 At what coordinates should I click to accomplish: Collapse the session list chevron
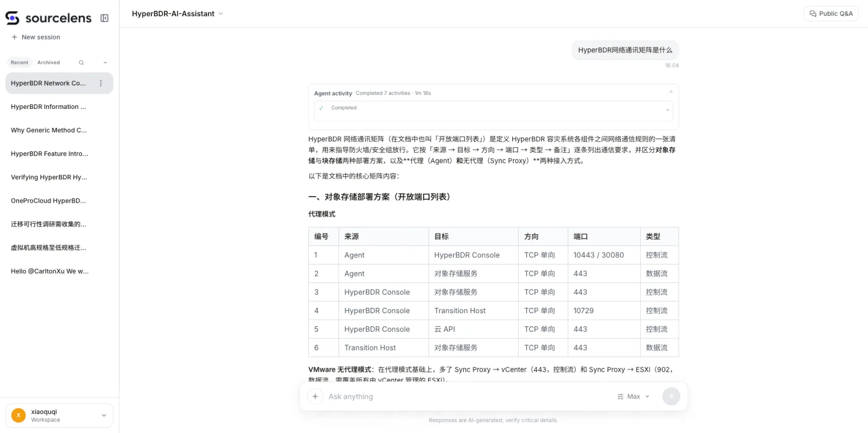(x=105, y=62)
